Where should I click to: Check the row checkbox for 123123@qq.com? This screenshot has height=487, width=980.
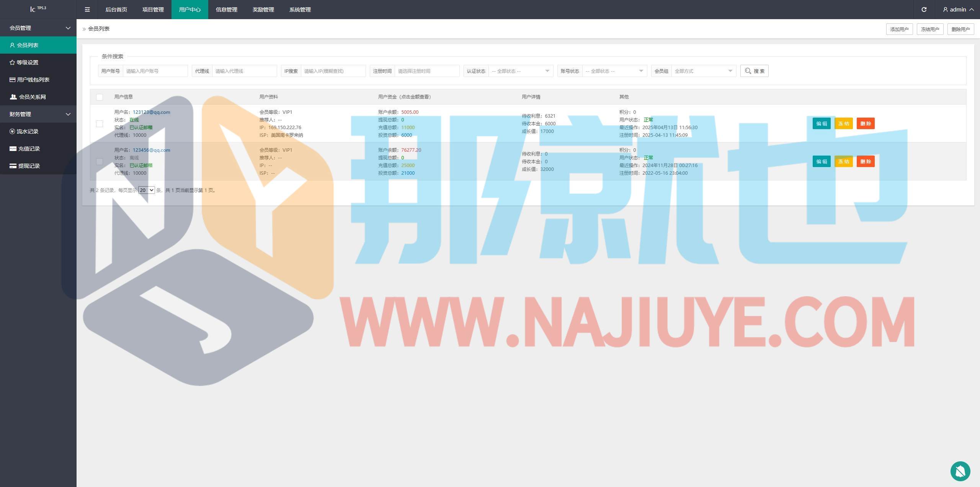(x=100, y=124)
